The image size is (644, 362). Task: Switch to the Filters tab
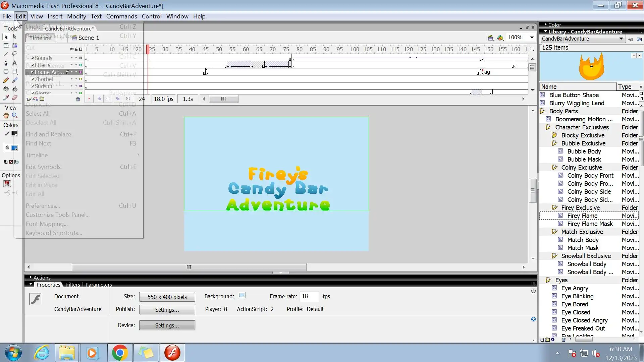coord(73,285)
